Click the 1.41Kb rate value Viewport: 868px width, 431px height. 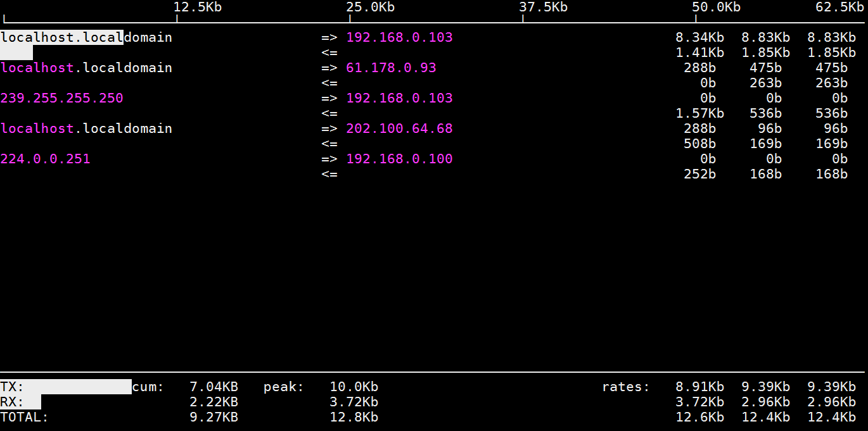[700, 53]
